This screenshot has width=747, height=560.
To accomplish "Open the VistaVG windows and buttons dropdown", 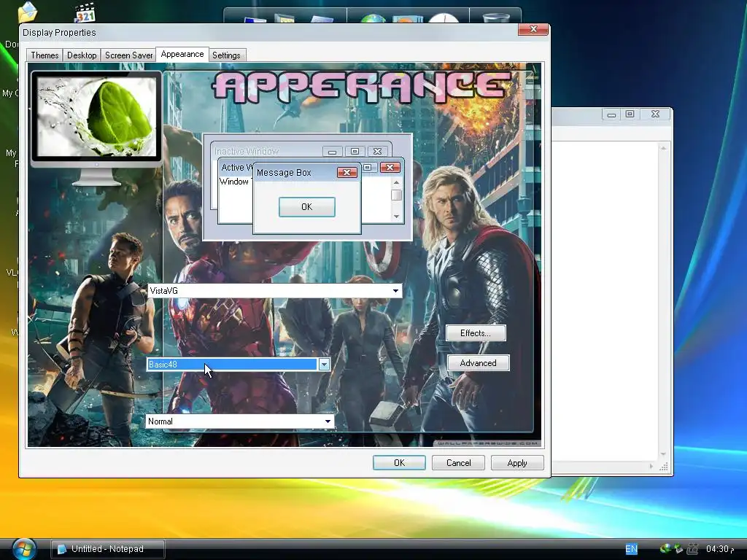I will [x=274, y=290].
